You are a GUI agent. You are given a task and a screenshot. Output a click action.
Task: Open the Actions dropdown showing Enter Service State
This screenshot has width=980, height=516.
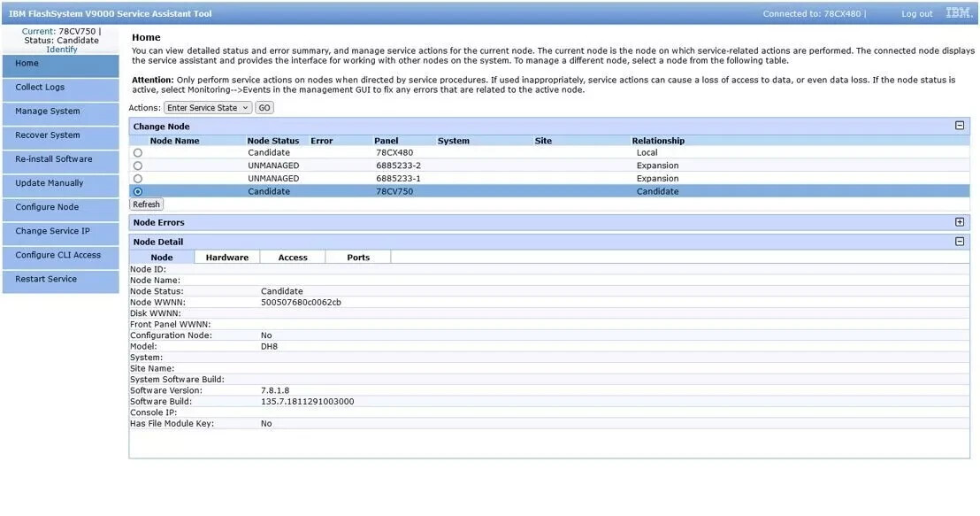208,108
